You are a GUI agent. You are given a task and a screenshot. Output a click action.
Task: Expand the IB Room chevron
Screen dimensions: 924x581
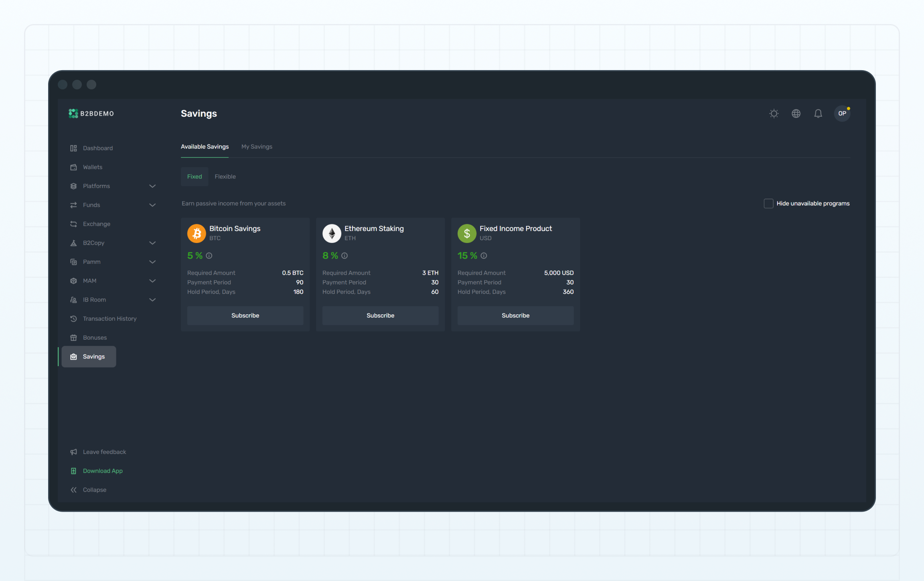tap(152, 300)
